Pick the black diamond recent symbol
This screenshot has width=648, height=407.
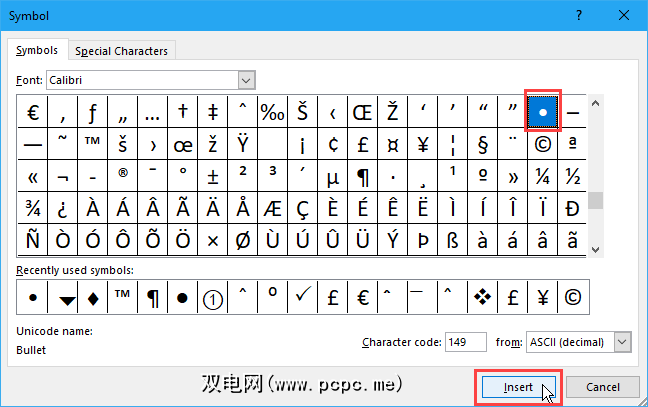click(x=93, y=297)
